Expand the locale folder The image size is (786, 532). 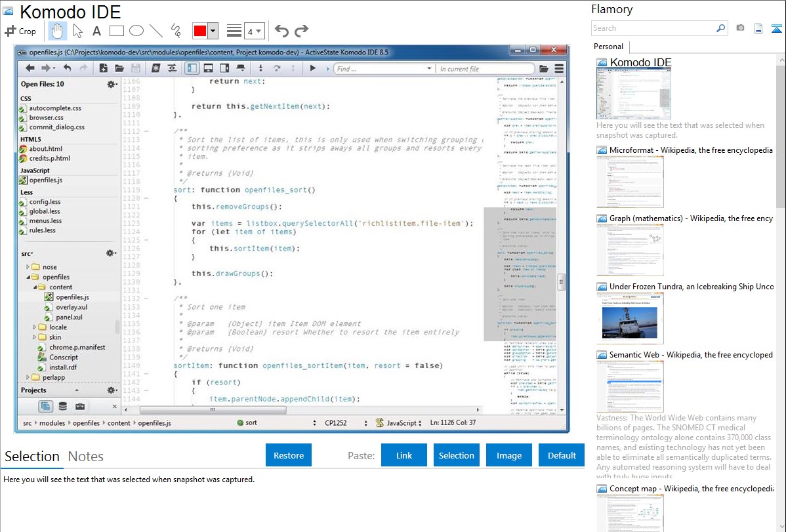coord(35,327)
